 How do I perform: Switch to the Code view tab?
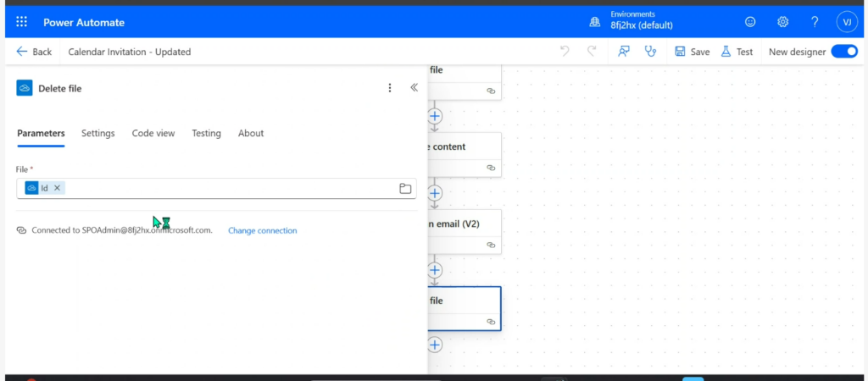pos(153,133)
